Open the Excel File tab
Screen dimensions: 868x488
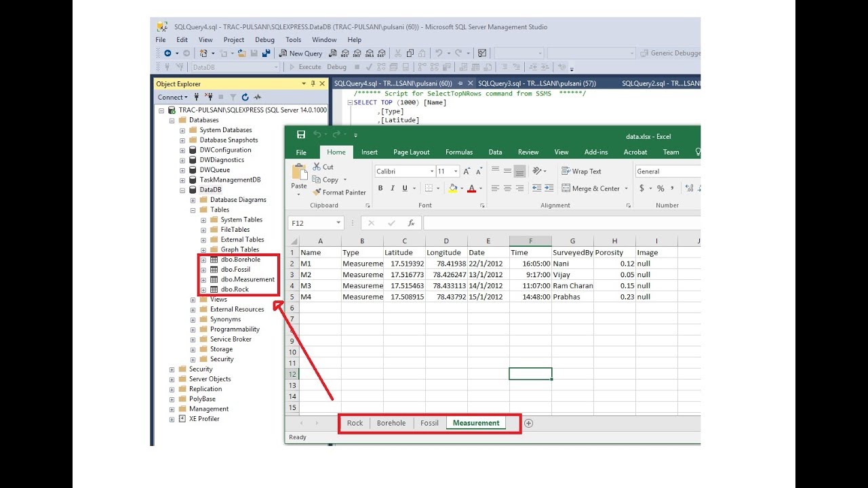(301, 152)
